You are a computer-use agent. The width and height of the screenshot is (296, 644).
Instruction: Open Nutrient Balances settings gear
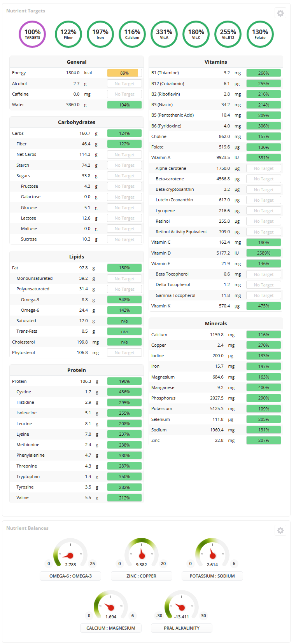(280, 531)
